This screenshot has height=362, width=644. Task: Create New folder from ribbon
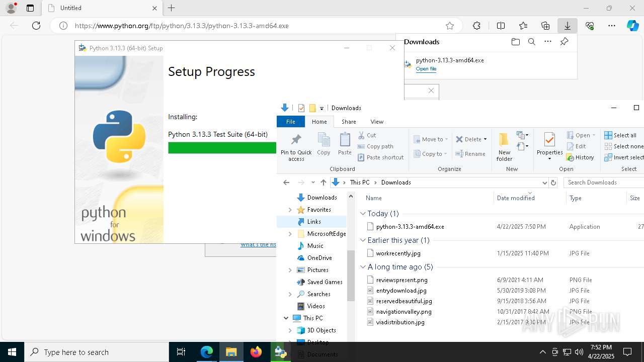(504, 147)
